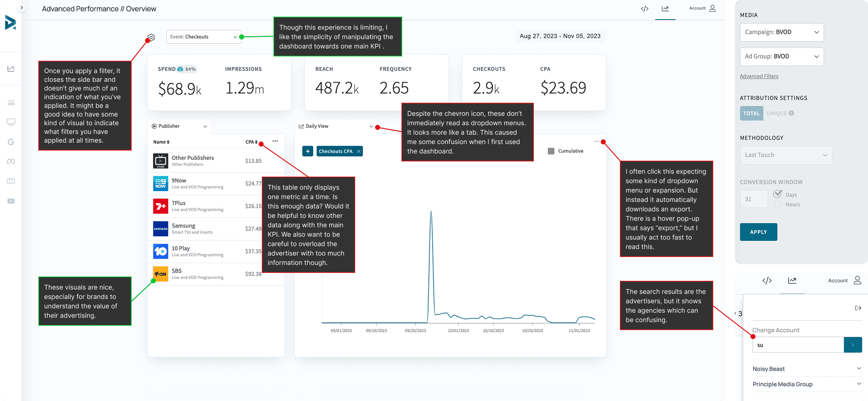Screen dimensions: 868x401
Task: Click the $13.85 CPA value
Action: click(253, 161)
